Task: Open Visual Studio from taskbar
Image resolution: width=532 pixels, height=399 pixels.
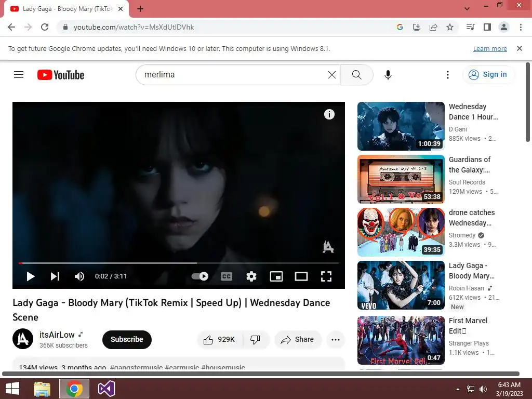Action: click(x=106, y=389)
